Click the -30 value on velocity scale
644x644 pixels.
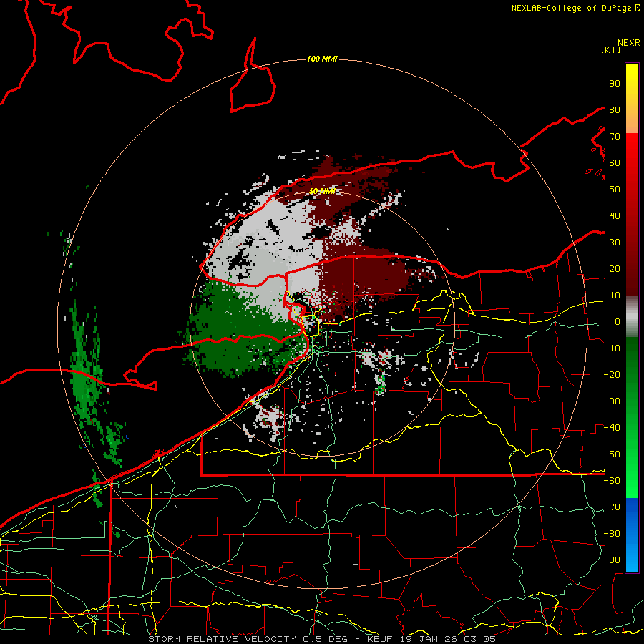click(x=612, y=401)
